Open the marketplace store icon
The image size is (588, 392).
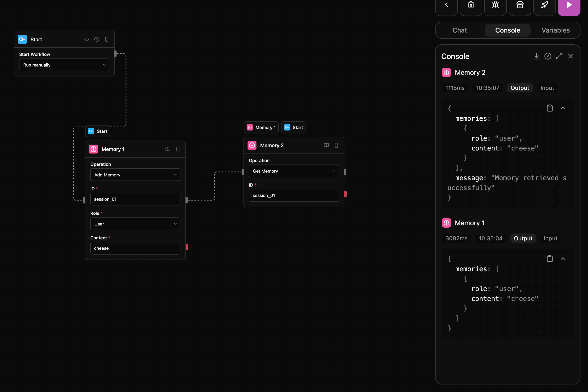(520, 5)
